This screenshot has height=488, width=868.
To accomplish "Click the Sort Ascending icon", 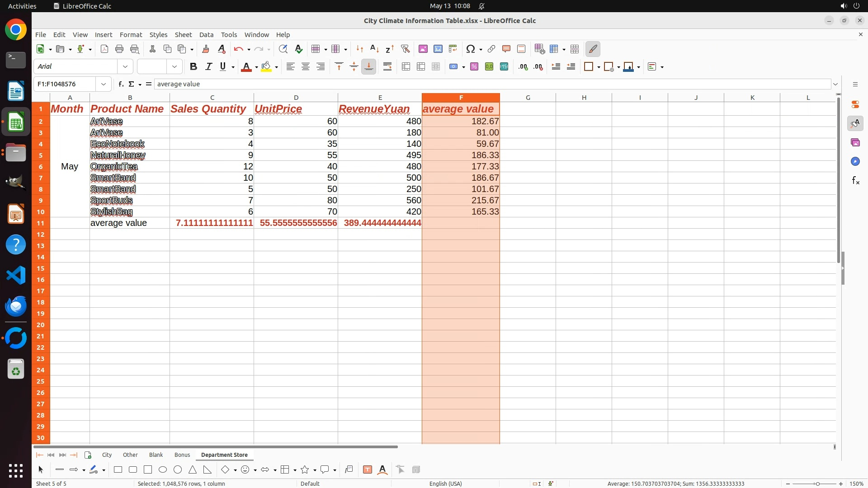I will [x=374, y=49].
